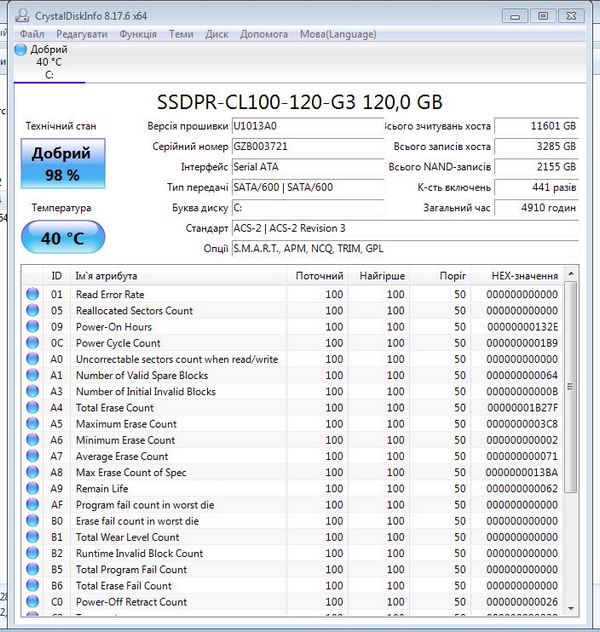Click status icon for Power-On Hours row
The height and width of the screenshot is (632, 600).
click(x=33, y=327)
